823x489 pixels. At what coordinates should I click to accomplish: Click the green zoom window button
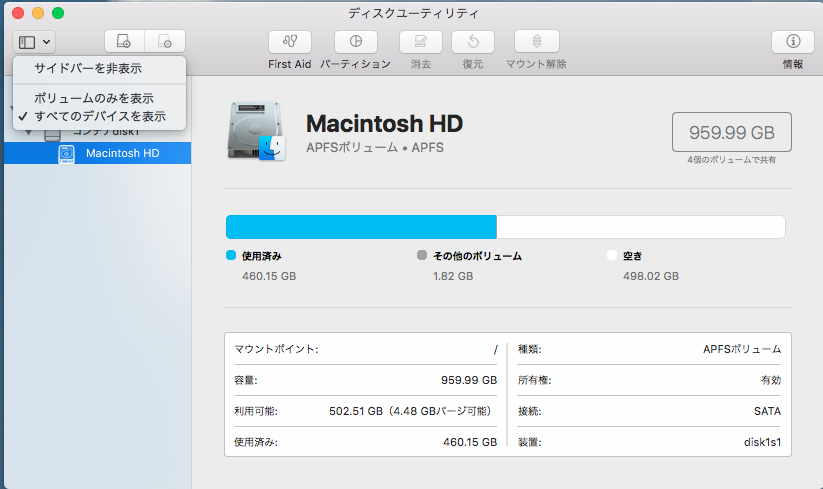point(58,13)
